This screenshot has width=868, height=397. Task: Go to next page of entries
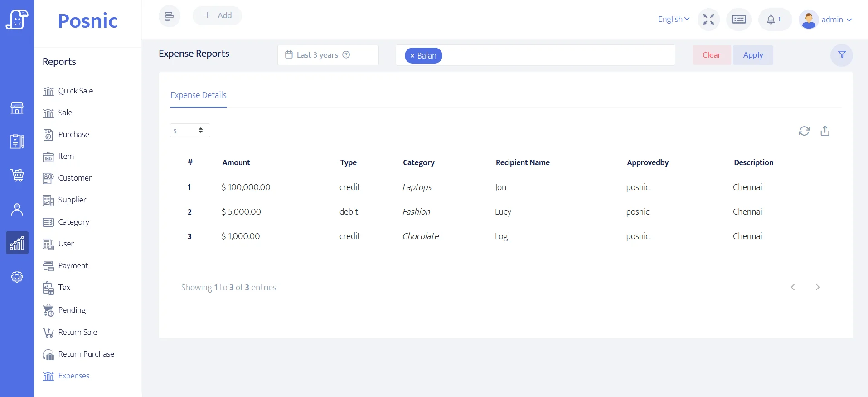817,287
